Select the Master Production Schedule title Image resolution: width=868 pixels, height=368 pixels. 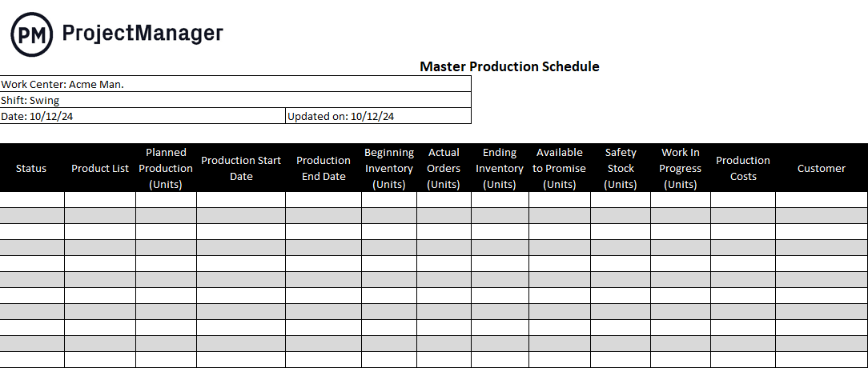pyautogui.click(x=509, y=66)
